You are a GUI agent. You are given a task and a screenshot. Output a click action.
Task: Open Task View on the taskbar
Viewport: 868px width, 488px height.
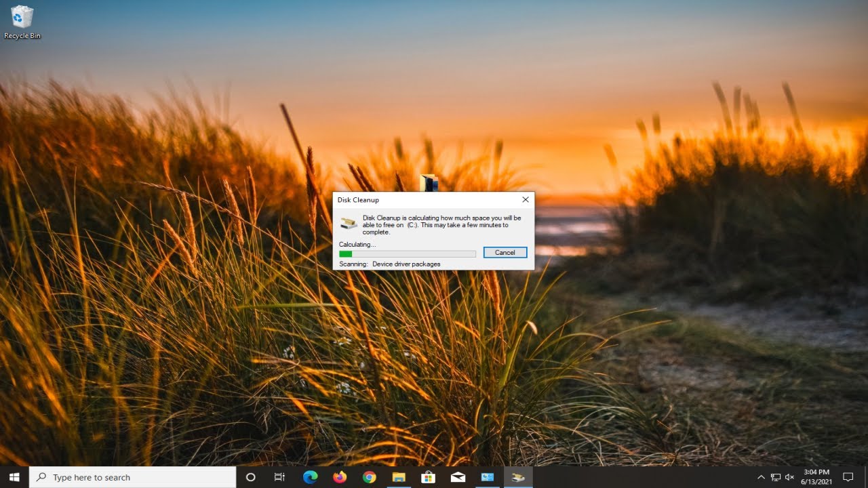(279, 477)
